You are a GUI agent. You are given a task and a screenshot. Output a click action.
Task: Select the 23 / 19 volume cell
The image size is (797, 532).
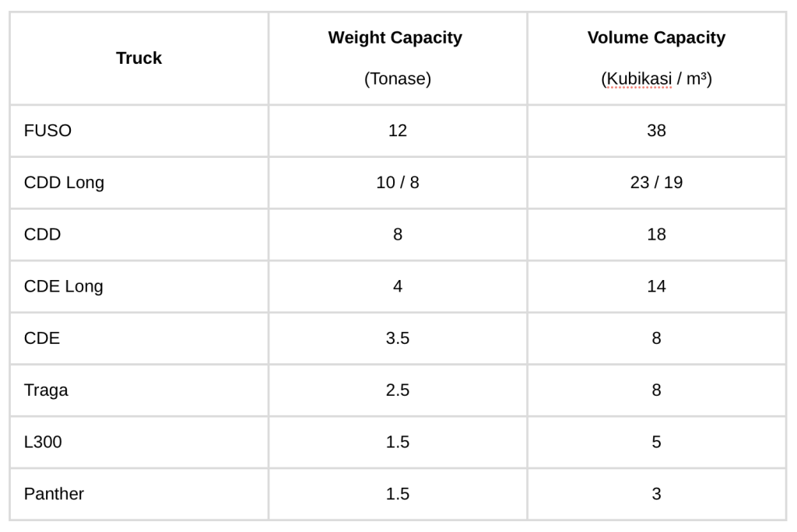coord(656,183)
